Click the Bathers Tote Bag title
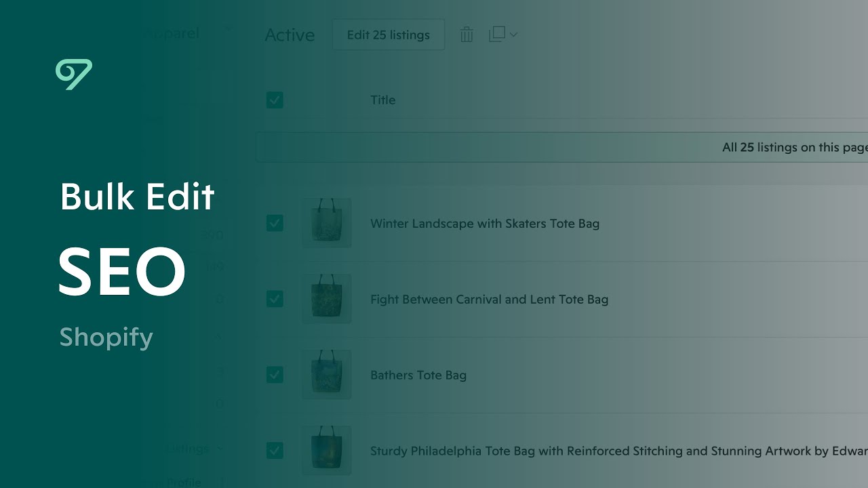 point(418,375)
